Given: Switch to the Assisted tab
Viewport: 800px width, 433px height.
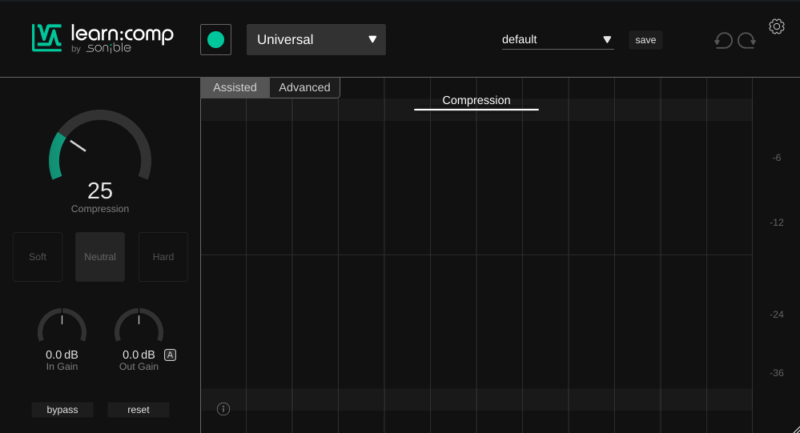Looking at the screenshot, I should (235, 87).
